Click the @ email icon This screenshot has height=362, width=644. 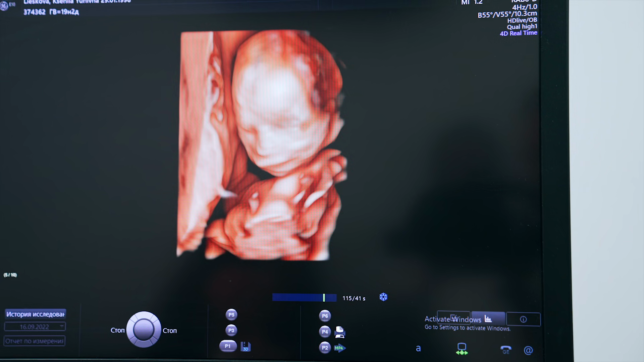(x=528, y=350)
